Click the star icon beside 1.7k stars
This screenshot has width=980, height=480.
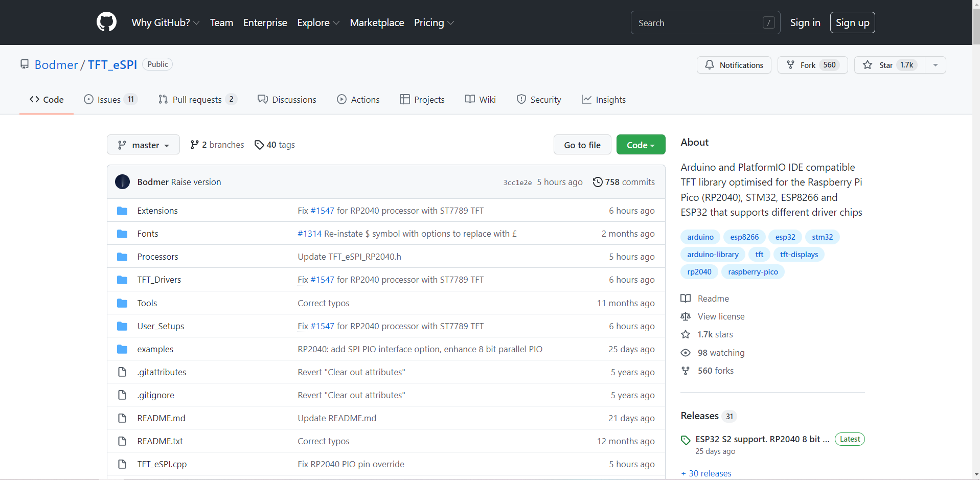click(x=686, y=334)
